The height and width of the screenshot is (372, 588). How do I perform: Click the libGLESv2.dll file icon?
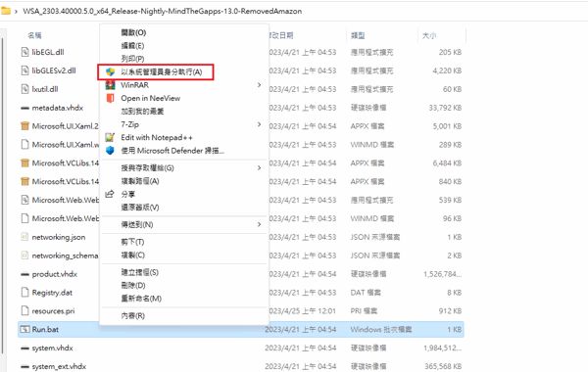point(24,70)
